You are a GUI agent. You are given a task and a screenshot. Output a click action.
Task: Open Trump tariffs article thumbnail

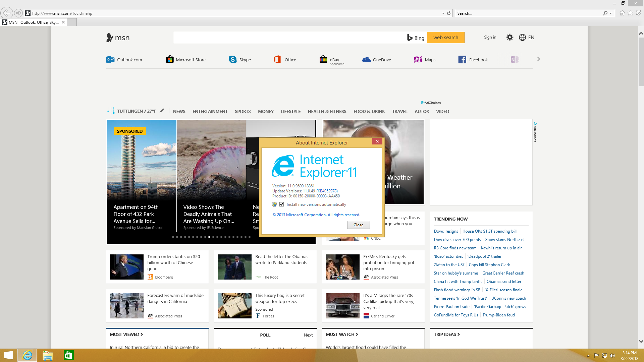pos(126,267)
